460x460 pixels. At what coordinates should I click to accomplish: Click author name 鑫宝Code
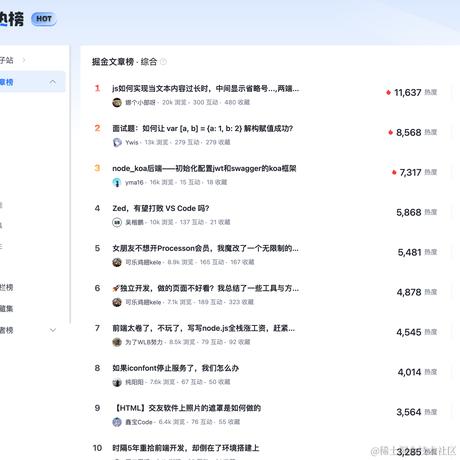139,422
